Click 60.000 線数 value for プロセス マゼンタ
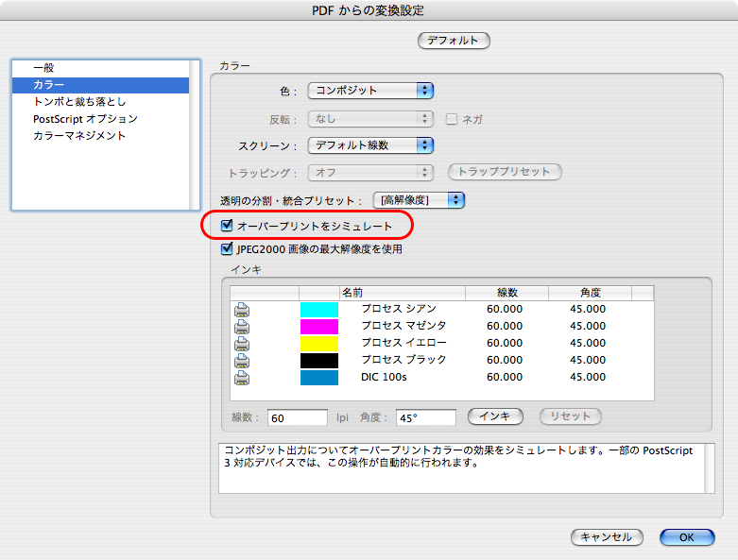738x560 pixels. pos(505,326)
